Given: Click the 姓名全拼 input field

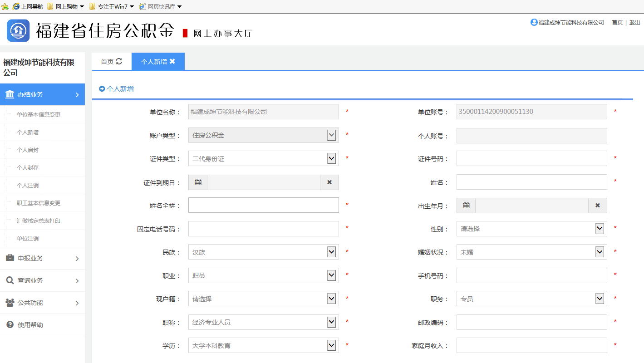Looking at the screenshot, I should pos(264,205).
